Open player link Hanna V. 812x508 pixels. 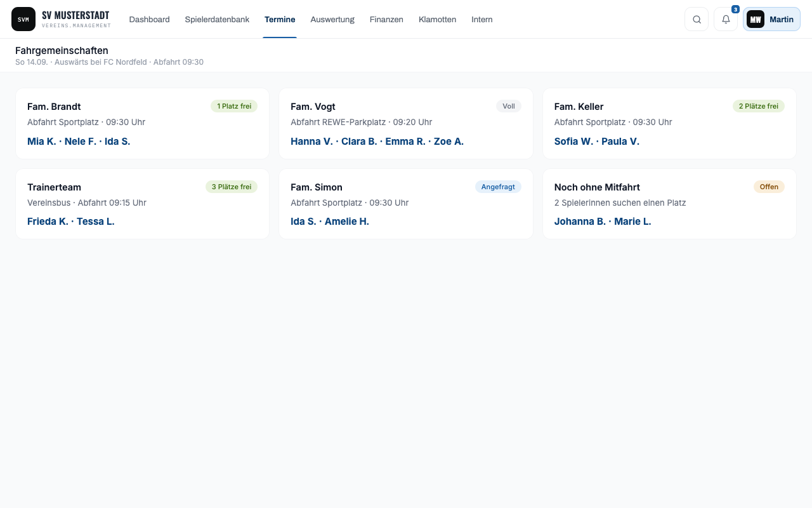tap(311, 142)
